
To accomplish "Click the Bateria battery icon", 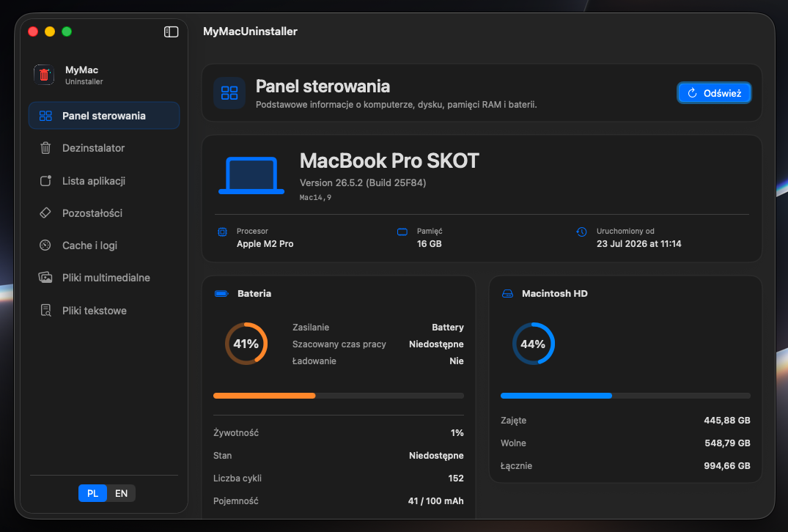I will (x=221, y=293).
